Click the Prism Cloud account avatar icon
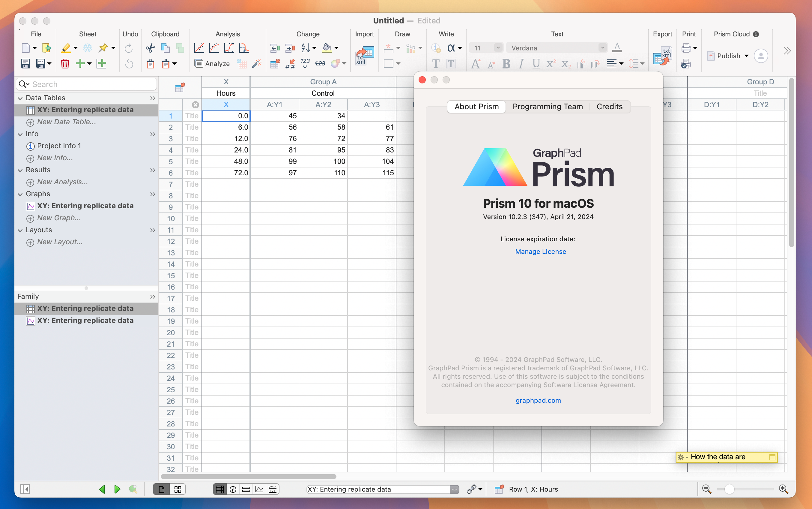Image resolution: width=812 pixels, height=509 pixels. 761,56
